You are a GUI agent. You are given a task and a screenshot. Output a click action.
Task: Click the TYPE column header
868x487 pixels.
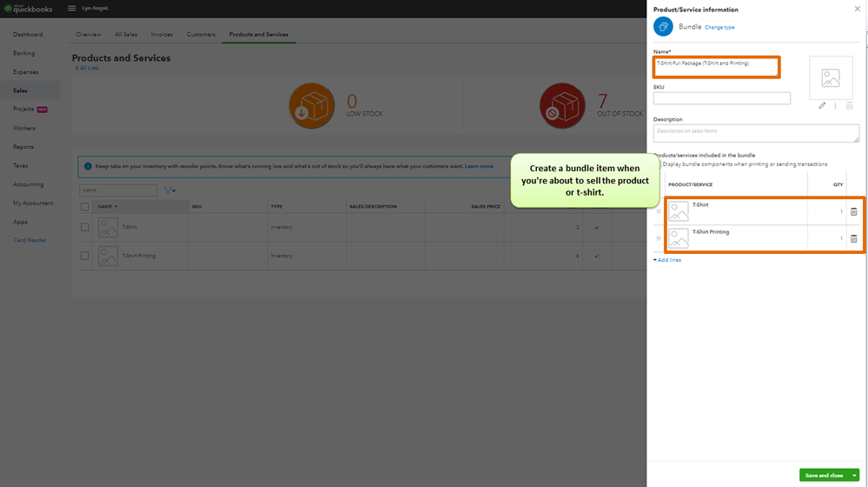click(276, 206)
